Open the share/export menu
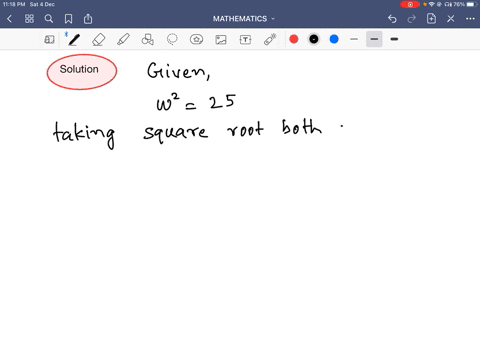The image size is (480, 360). (x=88, y=19)
